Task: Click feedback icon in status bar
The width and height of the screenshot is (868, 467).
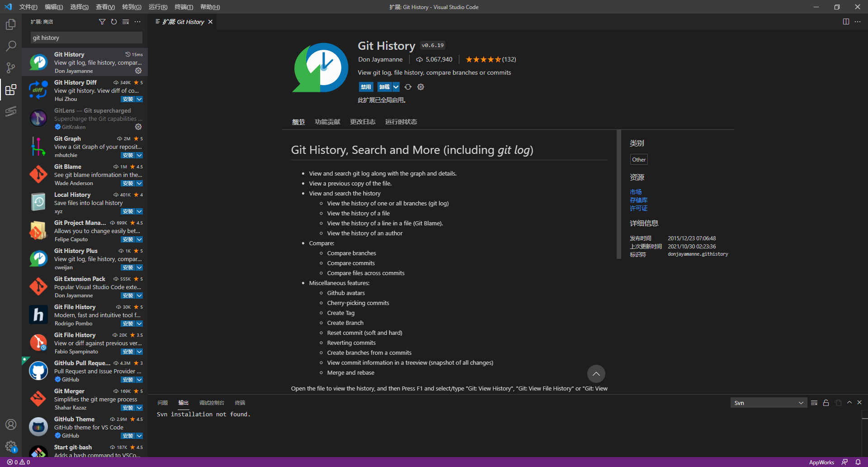Action: [844, 462]
